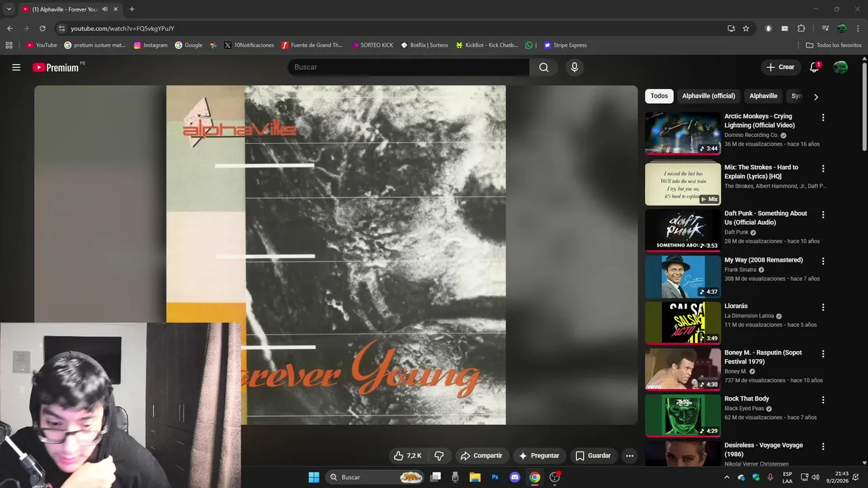Open Discord from the taskbar
The image size is (868, 488).
click(515, 477)
